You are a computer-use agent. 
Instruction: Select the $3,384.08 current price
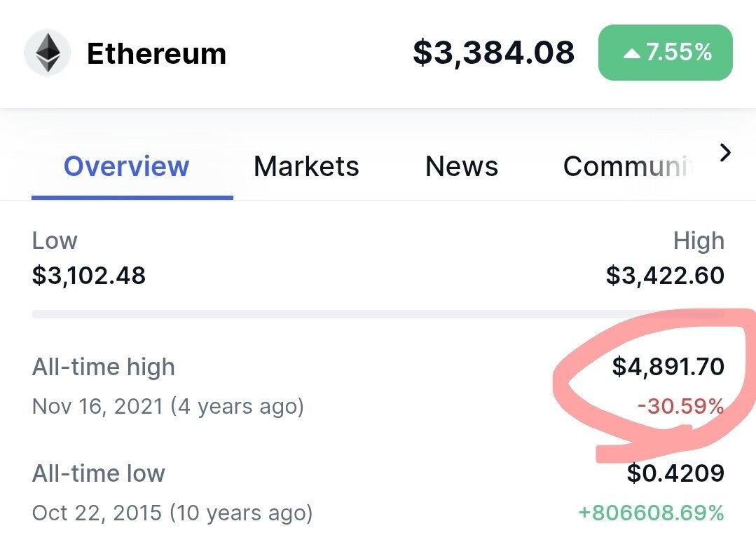pos(494,53)
